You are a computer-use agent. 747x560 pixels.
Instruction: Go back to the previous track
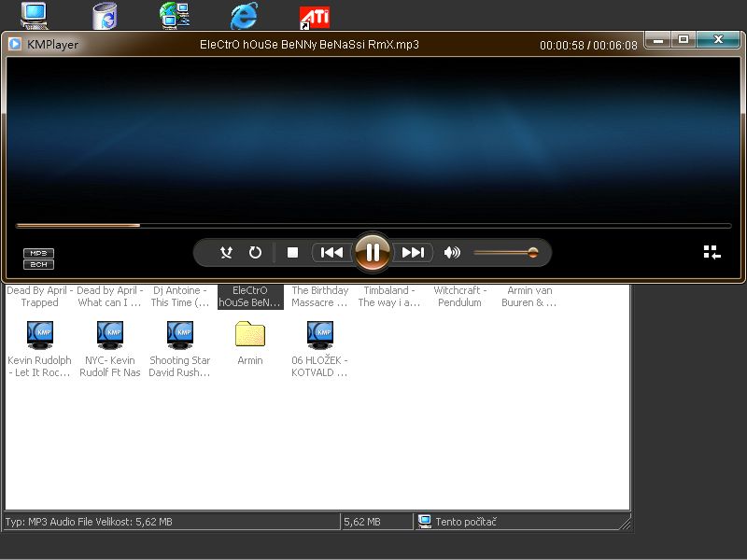pos(331,252)
